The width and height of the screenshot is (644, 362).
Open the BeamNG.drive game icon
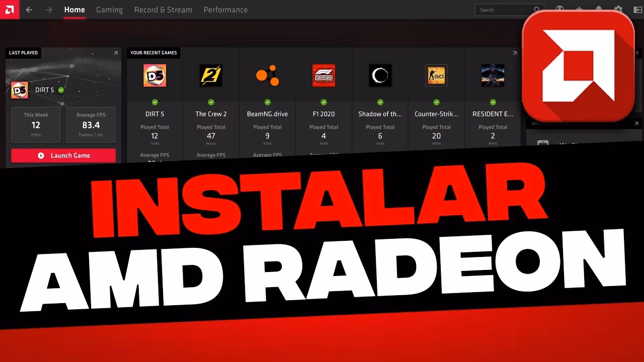tap(267, 75)
